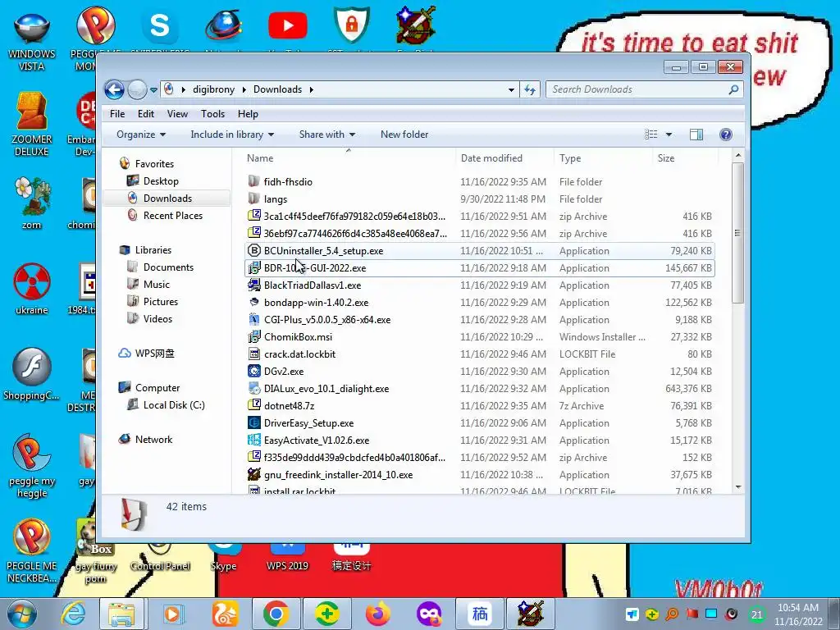
Task: Select the CGI-Plus_v5.0.0.5_x86-x64.exe icon
Action: coord(254,319)
